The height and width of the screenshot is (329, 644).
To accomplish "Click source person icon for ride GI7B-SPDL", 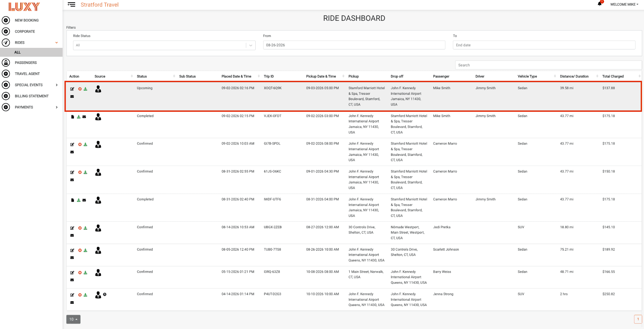I will pyautogui.click(x=98, y=145).
